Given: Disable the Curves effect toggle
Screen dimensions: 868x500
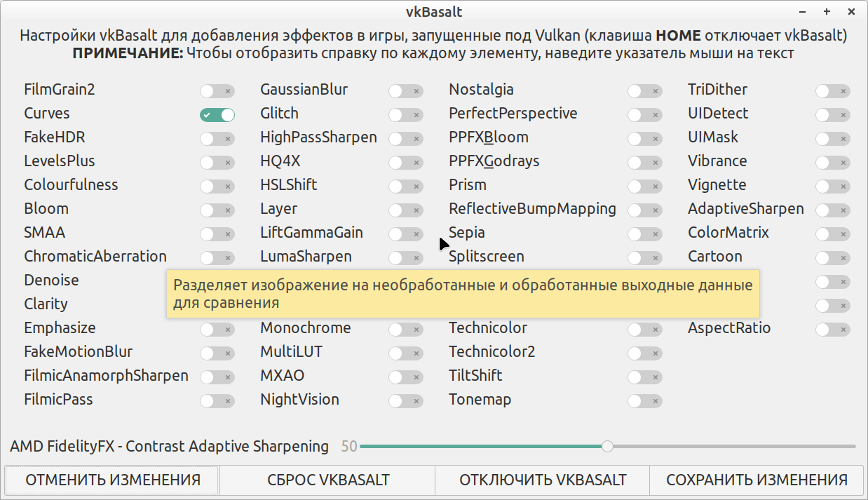Looking at the screenshot, I should pos(217,115).
